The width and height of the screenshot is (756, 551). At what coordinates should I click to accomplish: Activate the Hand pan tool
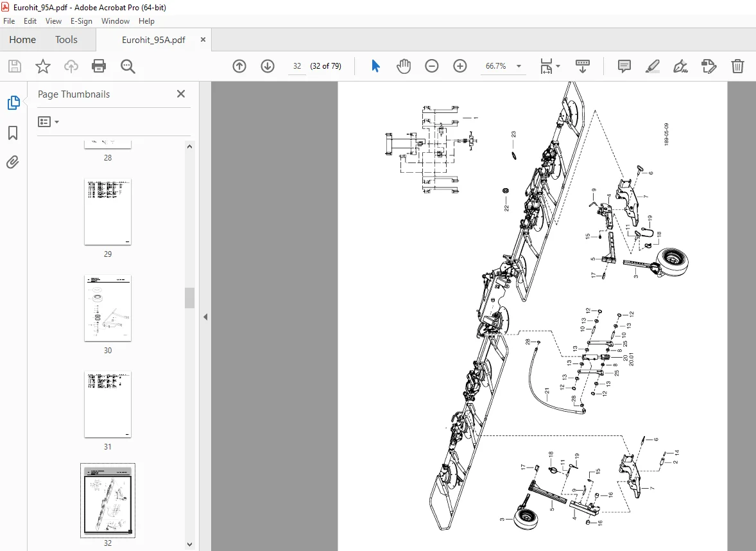click(404, 66)
